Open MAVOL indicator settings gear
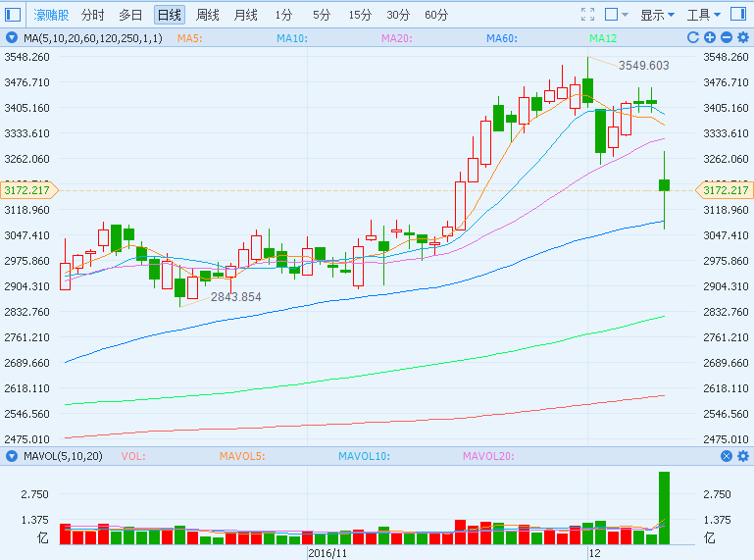The image size is (754, 560). [743, 456]
